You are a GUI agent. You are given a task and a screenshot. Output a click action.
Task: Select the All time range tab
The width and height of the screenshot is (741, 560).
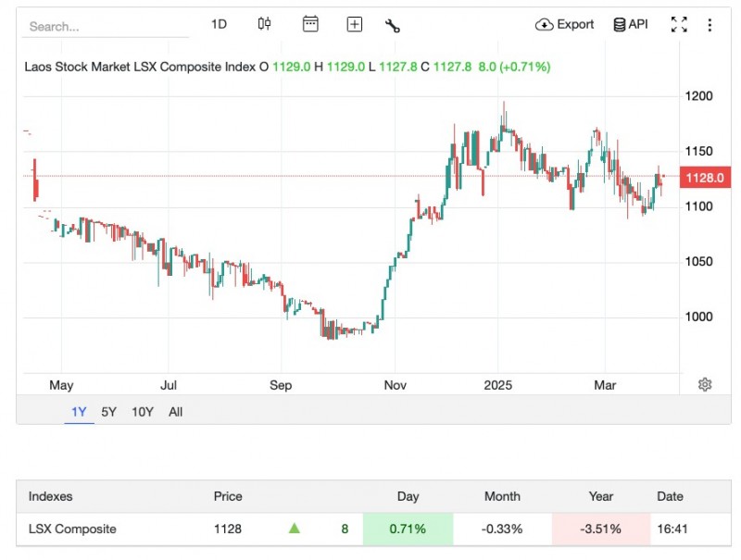175,412
